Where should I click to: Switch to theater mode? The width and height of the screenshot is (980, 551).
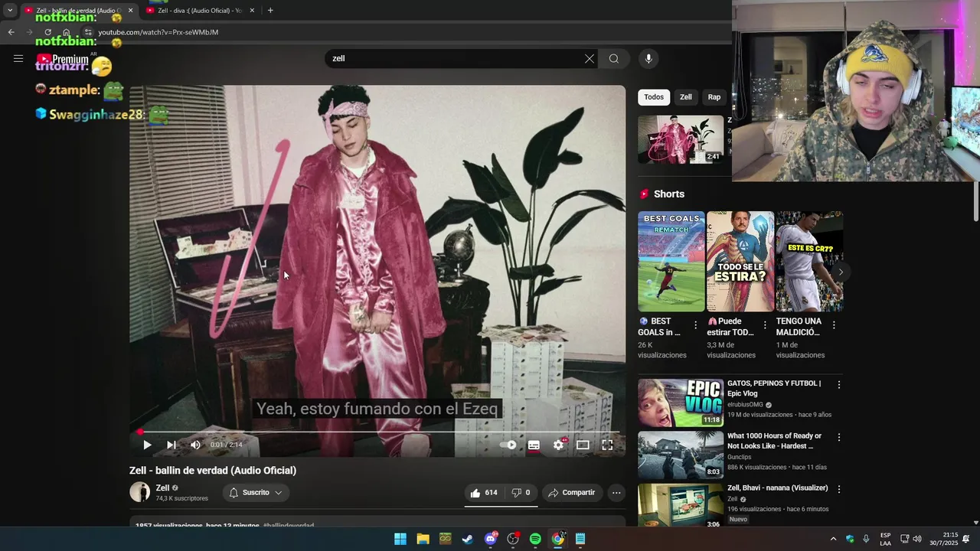pos(583,445)
